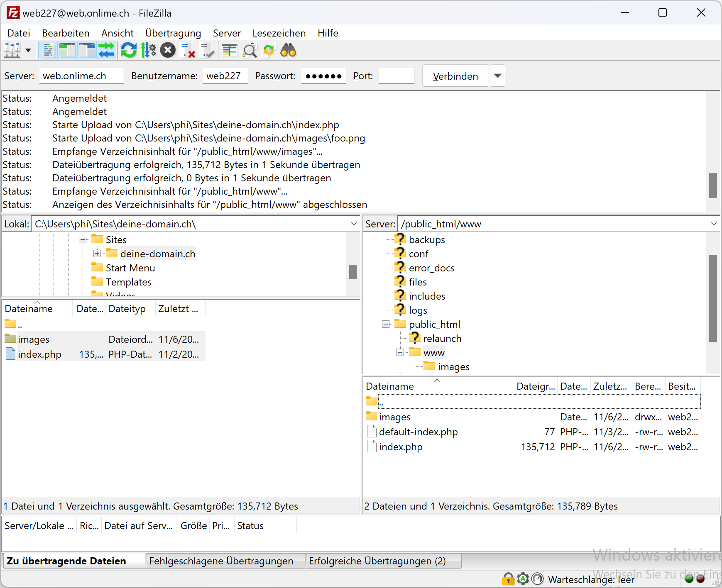Click the refresh file lists icon
The height and width of the screenshot is (588, 722).
129,51
